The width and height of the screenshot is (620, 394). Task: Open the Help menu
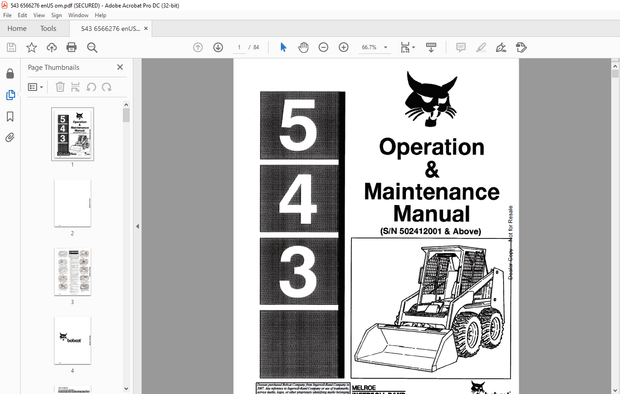pos(100,15)
